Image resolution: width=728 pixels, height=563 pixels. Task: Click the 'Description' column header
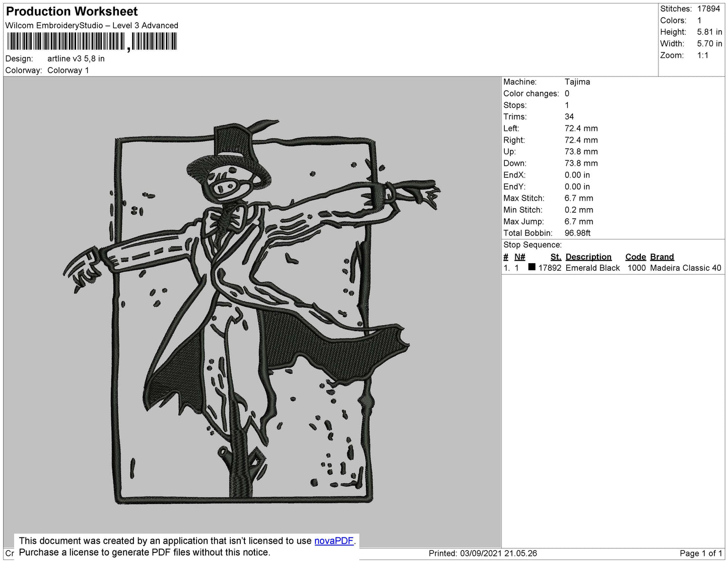(588, 257)
